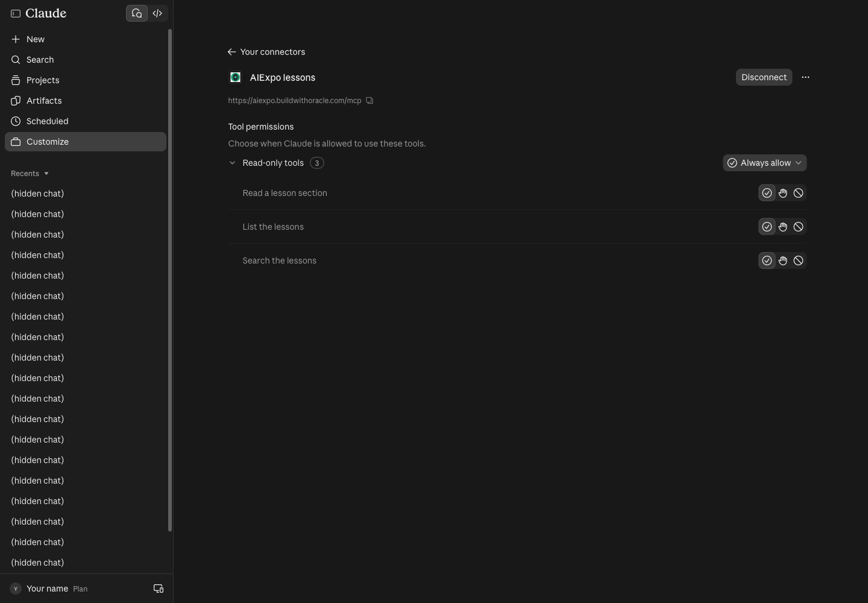Click the List the lessons tool name
The width and height of the screenshot is (868, 603).
[273, 227]
